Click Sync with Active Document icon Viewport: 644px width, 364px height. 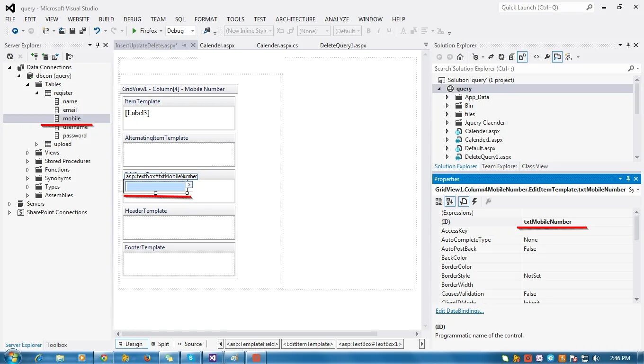pyautogui.click(x=490, y=57)
